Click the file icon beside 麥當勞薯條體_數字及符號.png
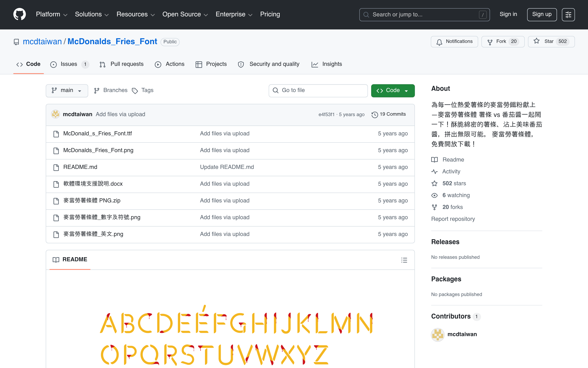The image size is (588, 368). click(x=56, y=218)
